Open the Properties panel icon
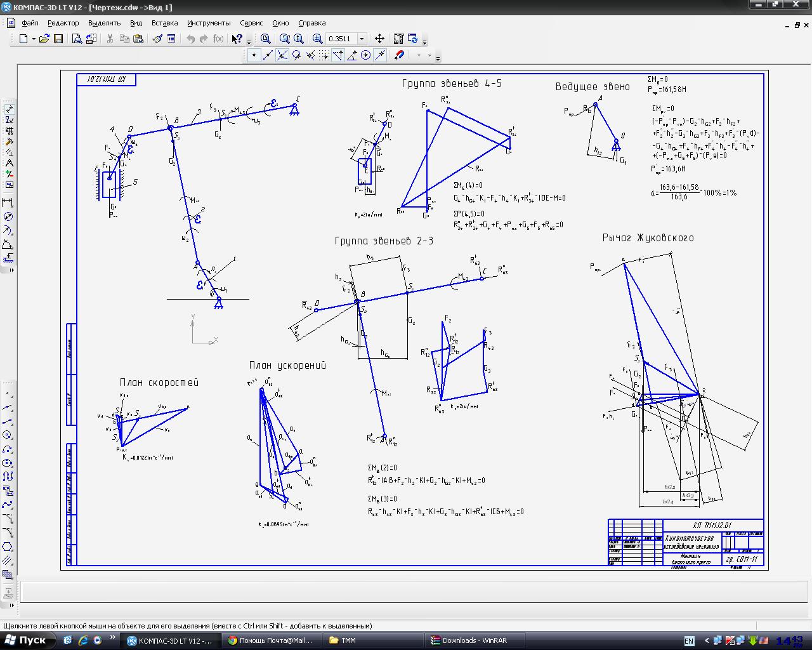This screenshot has width=812, height=650. [171, 39]
